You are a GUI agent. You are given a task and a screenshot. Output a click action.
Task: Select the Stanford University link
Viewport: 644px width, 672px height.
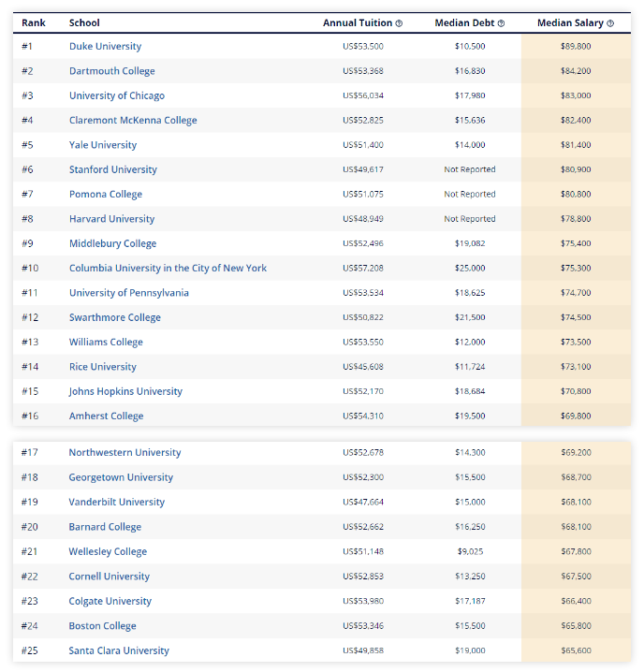pos(112,169)
